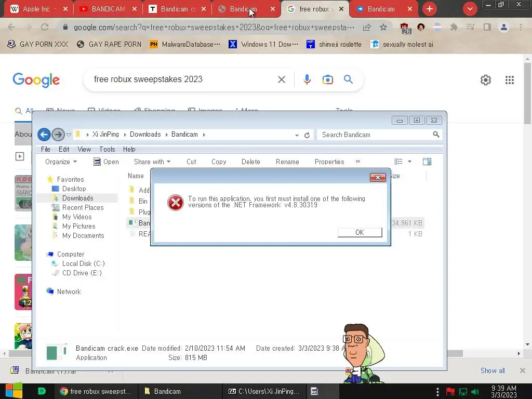The width and height of the screenshot is (532, 399).
Task: Click Cut in the Explorer toolbar
Action: pos(191,162)
